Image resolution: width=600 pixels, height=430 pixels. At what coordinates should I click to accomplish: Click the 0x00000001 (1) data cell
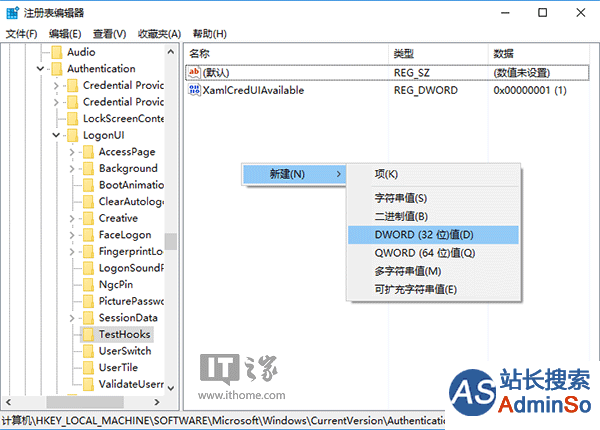tap(530, 90)
